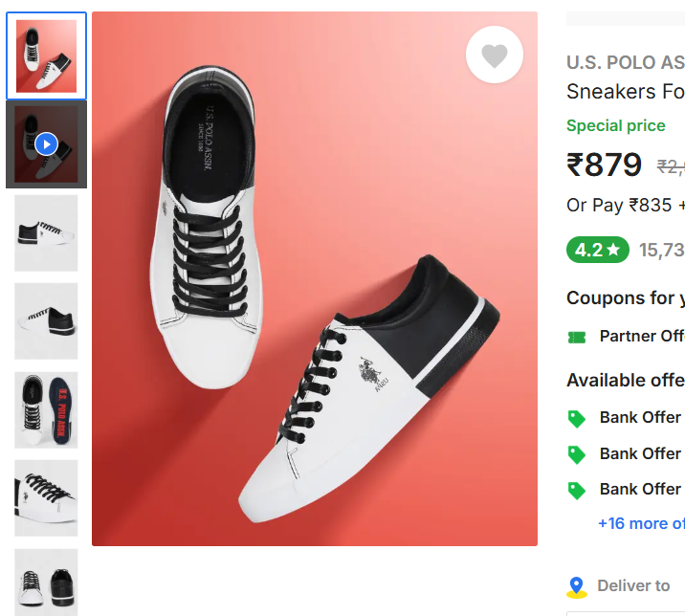
Task: Click the first Bank Offer label
Action: point(640,418)
